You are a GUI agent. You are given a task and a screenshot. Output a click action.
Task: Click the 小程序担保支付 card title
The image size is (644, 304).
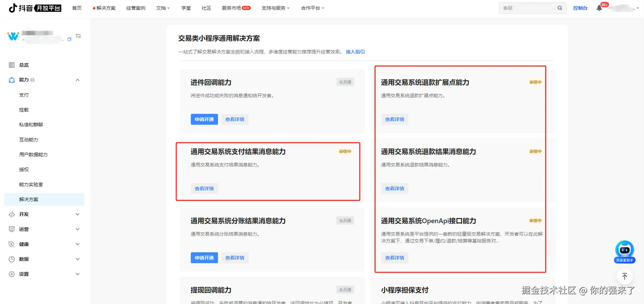(405, 290)
